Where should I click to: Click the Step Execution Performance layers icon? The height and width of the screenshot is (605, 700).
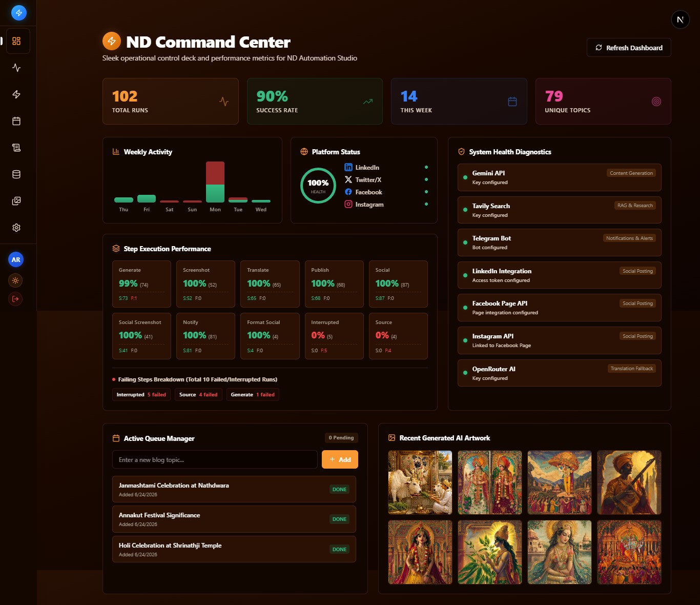click(x=116, y=249)
